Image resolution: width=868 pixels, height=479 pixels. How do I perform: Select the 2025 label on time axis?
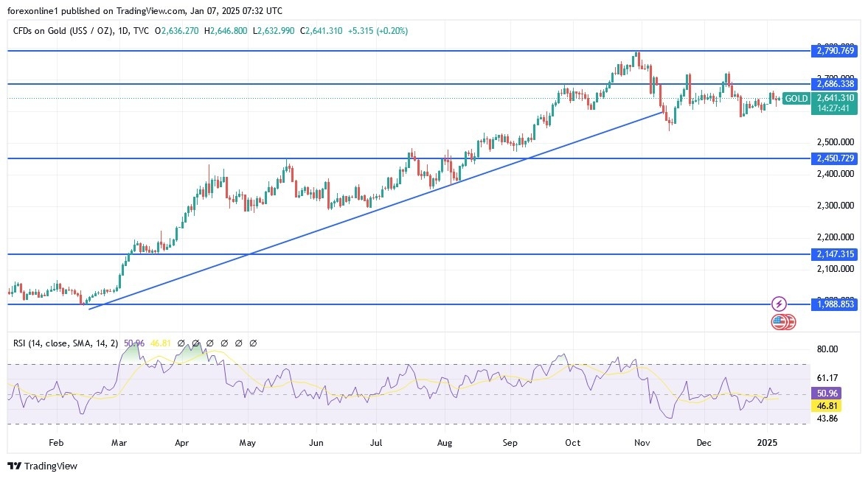click(767, 443)
